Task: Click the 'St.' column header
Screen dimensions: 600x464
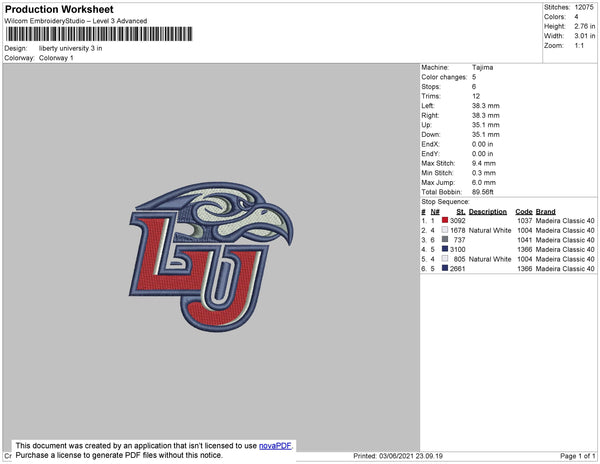Action: click(x=460, y=212)
